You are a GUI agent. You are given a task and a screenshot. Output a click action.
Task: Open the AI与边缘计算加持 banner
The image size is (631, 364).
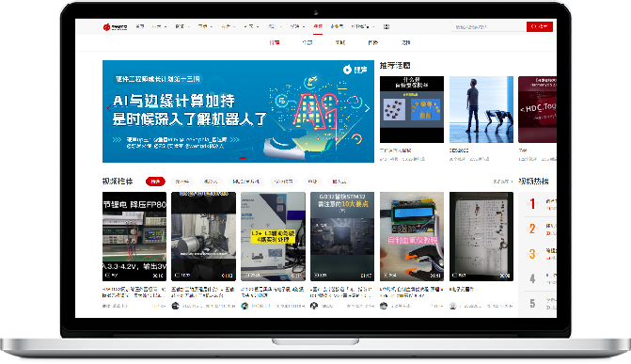coord(238,112)
